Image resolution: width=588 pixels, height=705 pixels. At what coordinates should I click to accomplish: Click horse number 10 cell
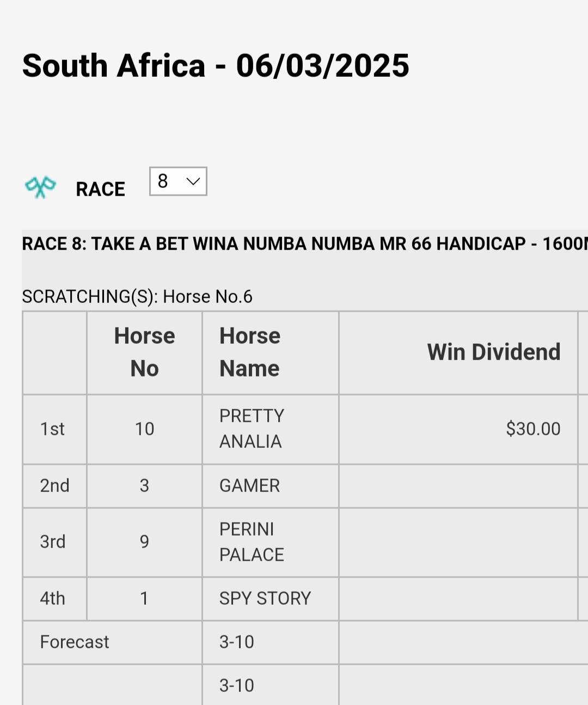[144, 429]
